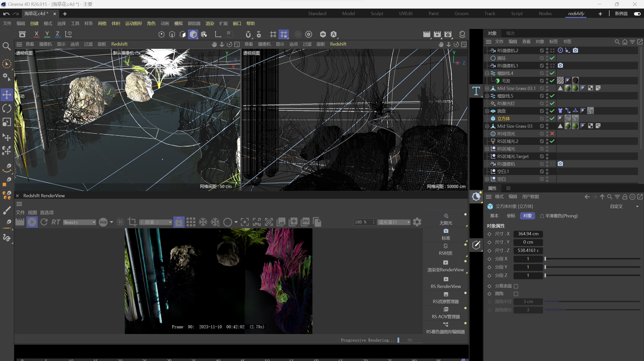Toggle green check on 立方体 object

point(552,119)
